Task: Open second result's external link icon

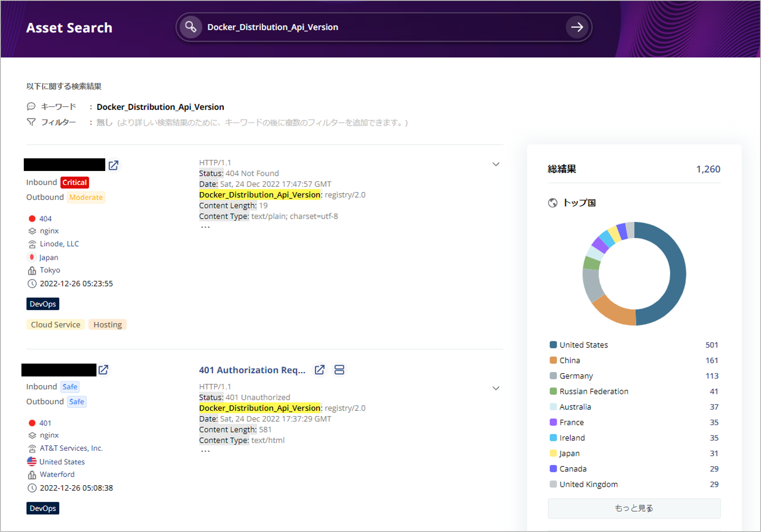Action: [103, 370]
